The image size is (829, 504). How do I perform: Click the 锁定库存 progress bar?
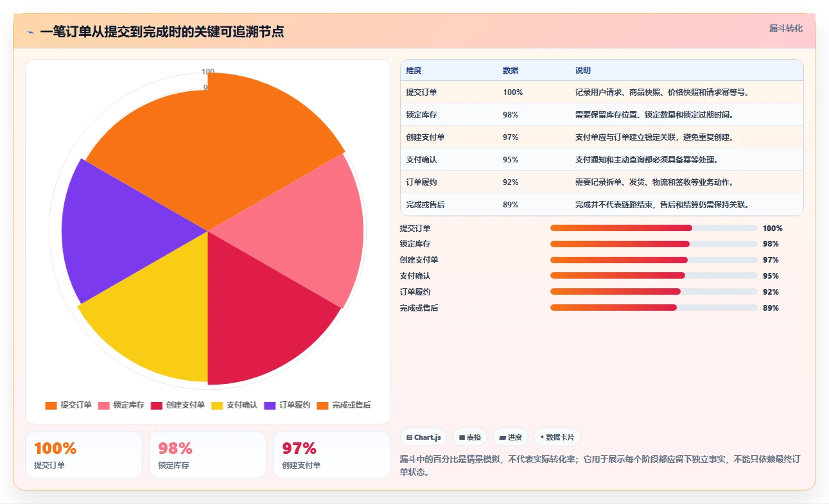[x=654, y=244]
